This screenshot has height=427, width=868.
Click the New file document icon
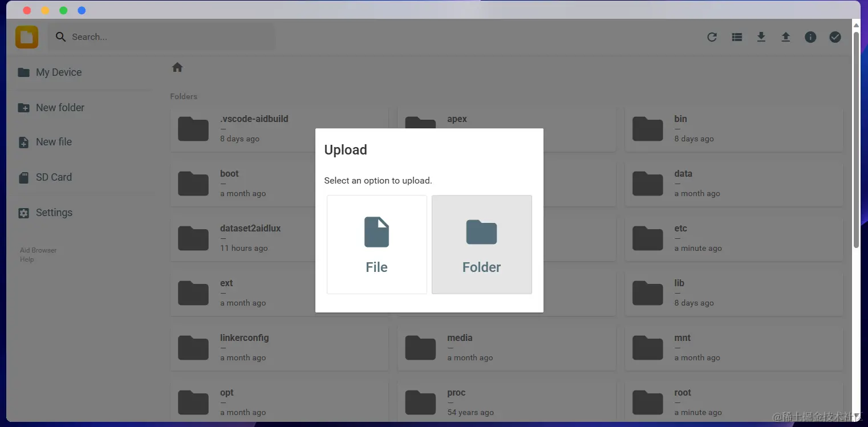pyautogui.click(x=23, y=143)
